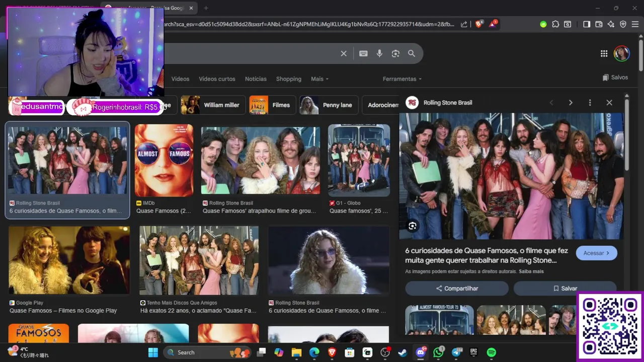
Task: Switch to the Vídeos tab
Action: click(x=180, y=79)
